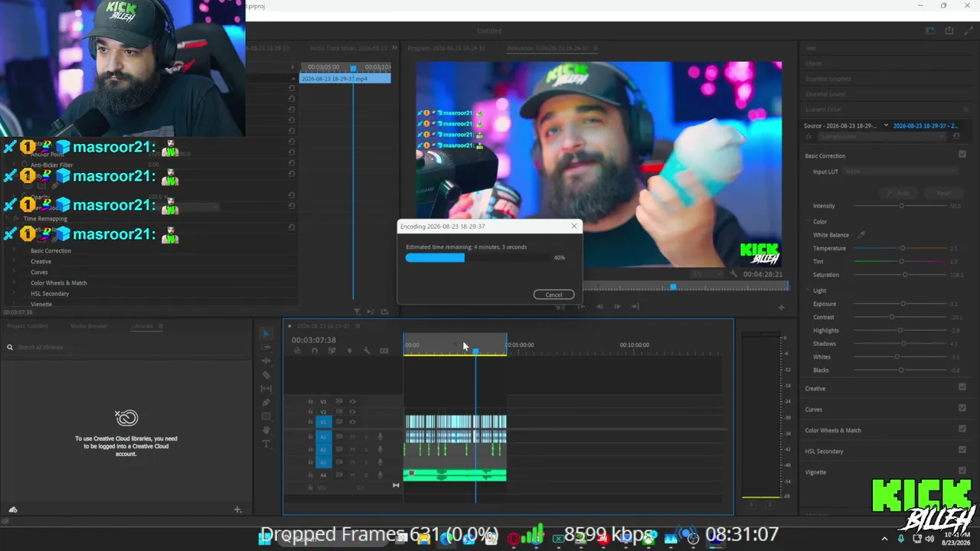Switch to the Media Browser tab
Viewport: 980px width, 551px height.
[90, 326]
